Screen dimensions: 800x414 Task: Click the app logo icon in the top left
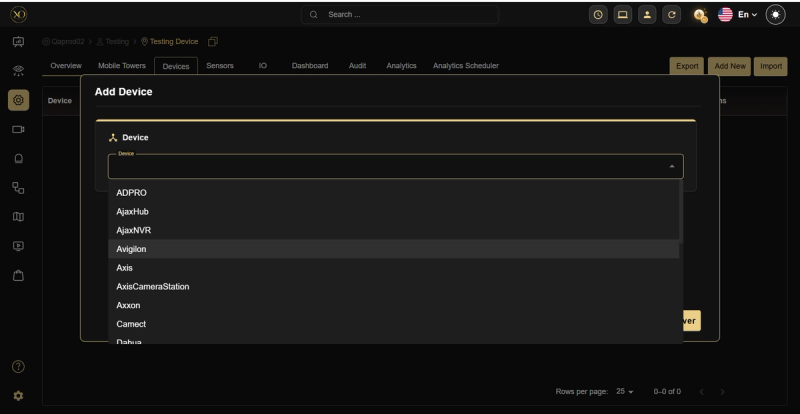point(18,14)
